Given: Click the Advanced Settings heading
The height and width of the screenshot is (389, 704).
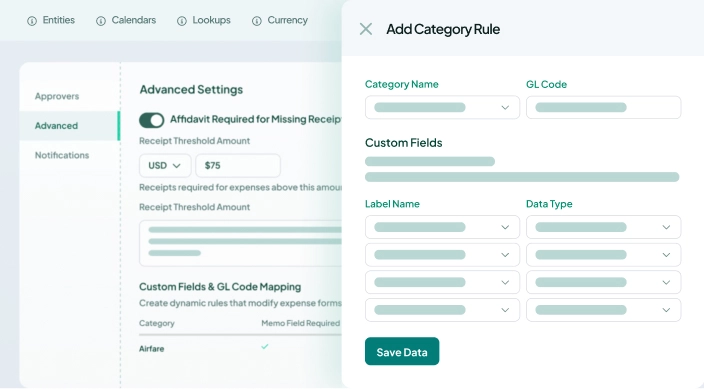Looking at the screenshot, I should 191,89.
